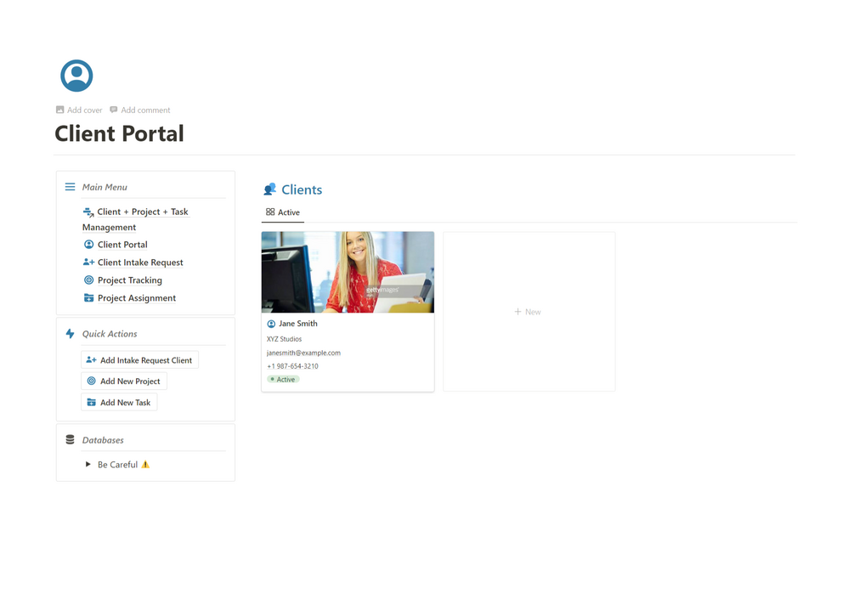Click the XYZ Studios company text
The width and height of the screenshot is (854, 616).
point(285,339)
